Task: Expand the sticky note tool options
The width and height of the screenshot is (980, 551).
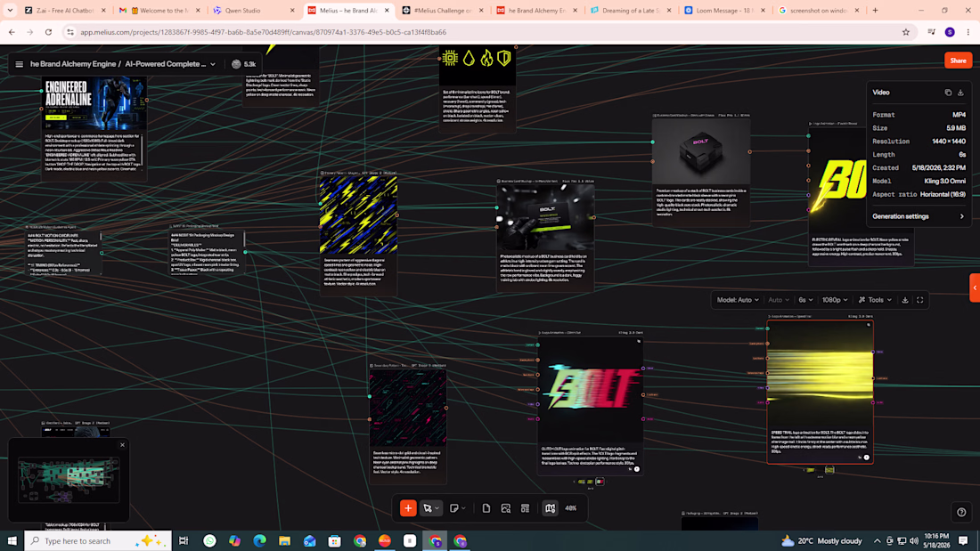Action: click(x=463, y=508)
